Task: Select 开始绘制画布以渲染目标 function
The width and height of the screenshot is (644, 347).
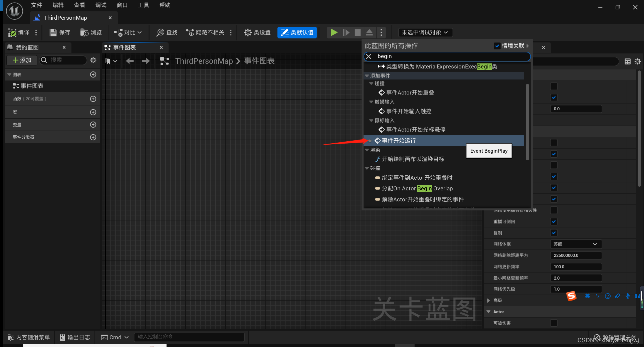Action: coord(413,159)
